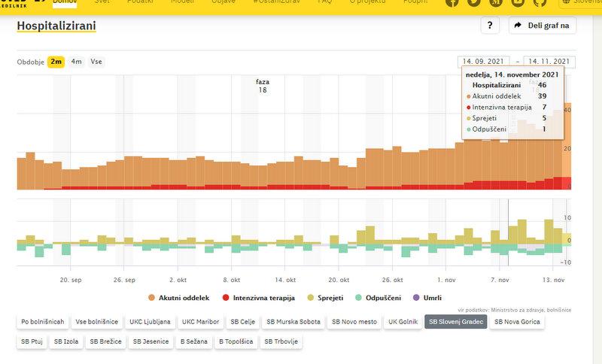602x364 pixels.
Task: Open the start date picker 14. 09. 2021
Action: coord(483,62)
